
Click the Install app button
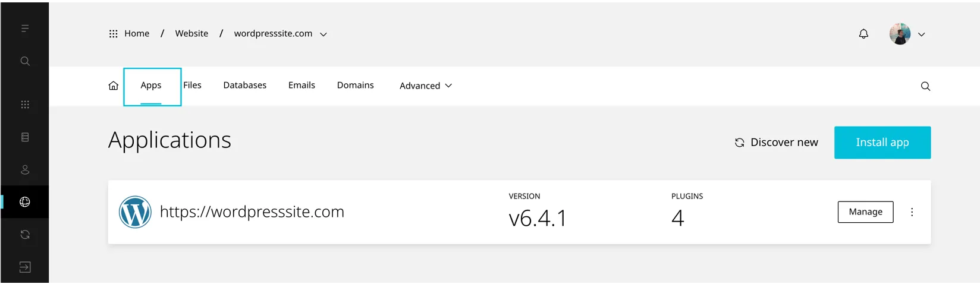point(882,143)
